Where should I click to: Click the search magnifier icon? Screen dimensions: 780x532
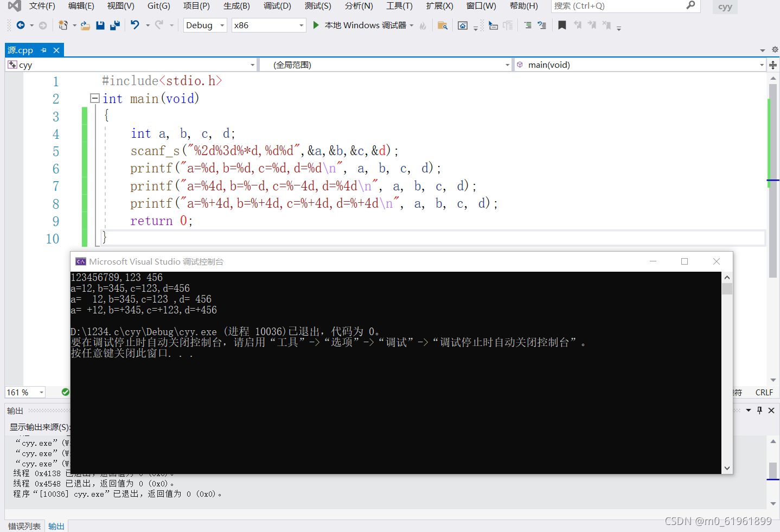(691, 5)
